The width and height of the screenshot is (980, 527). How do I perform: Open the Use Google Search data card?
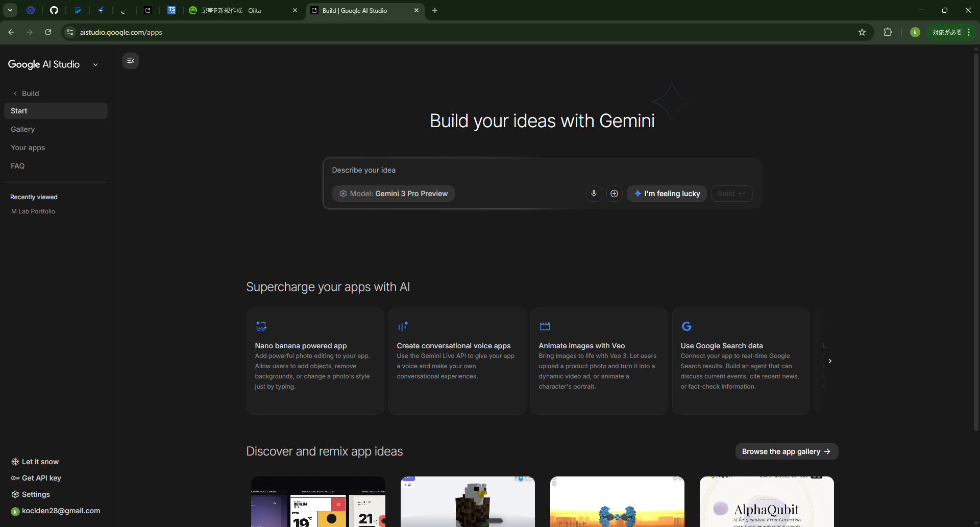(741, 361)
